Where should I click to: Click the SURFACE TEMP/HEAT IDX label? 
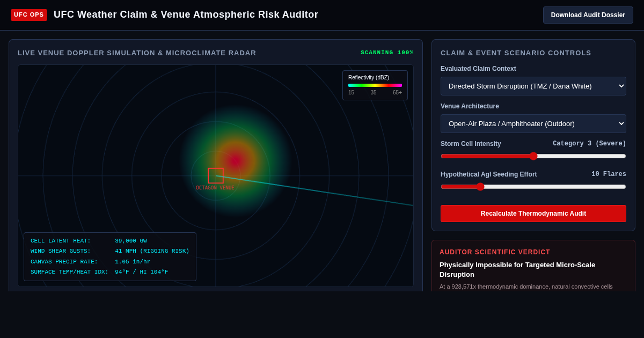point(69,272)
